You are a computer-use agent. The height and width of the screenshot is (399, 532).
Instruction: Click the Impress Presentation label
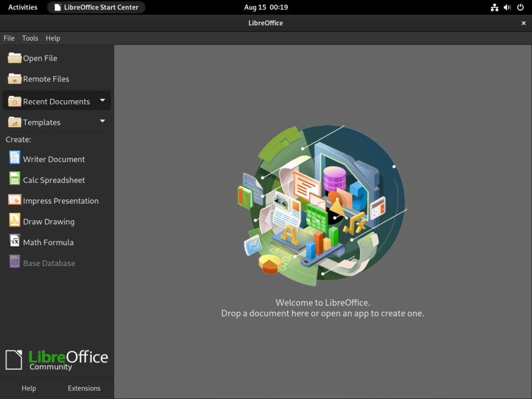pos(61,201)
